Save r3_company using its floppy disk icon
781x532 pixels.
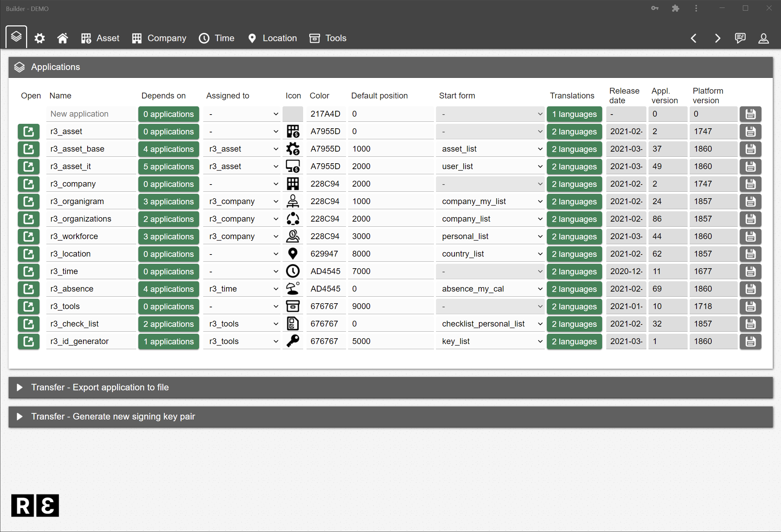click(750, 184)
